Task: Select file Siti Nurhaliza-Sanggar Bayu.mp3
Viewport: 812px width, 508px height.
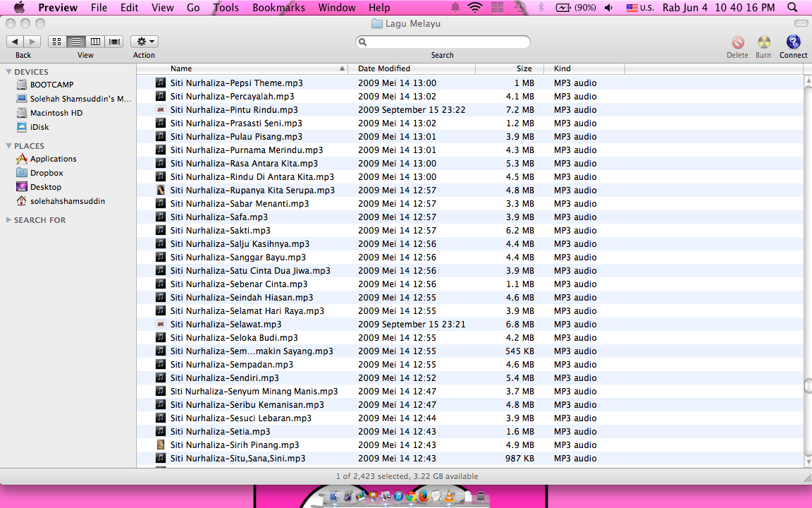Action: 238,257
